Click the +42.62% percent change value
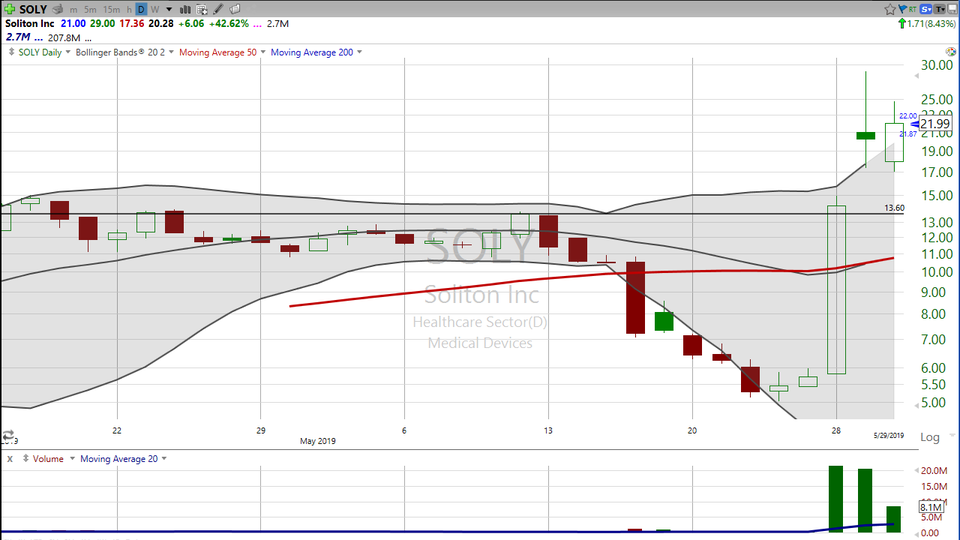Image resolution: width=960 pixels, height=540 pixels. [x=229, y=24]
